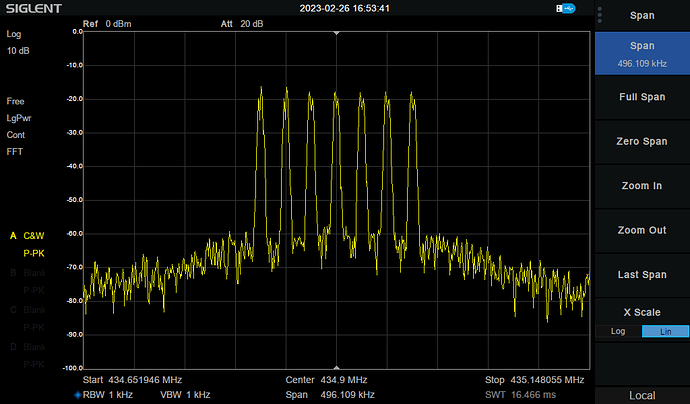Click the date and time display
690x404 pixels.
click(x=345, y=8)
